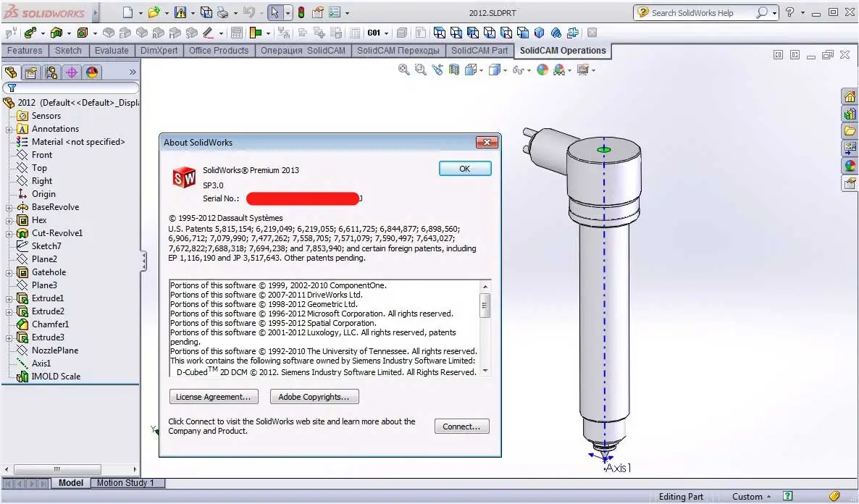The image size is (859, 504).
Task: Expand the Hex feature node
Action: (x=9, y=221)
